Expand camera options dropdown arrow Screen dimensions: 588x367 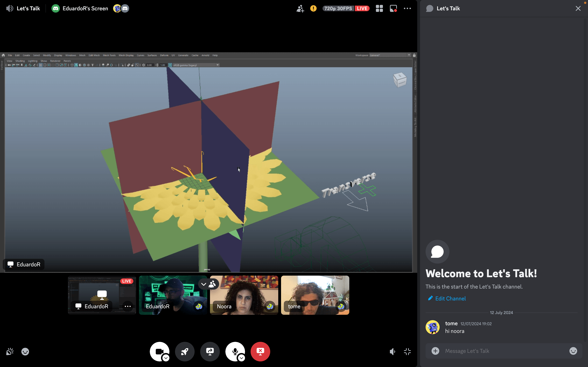tap(166, 358)
